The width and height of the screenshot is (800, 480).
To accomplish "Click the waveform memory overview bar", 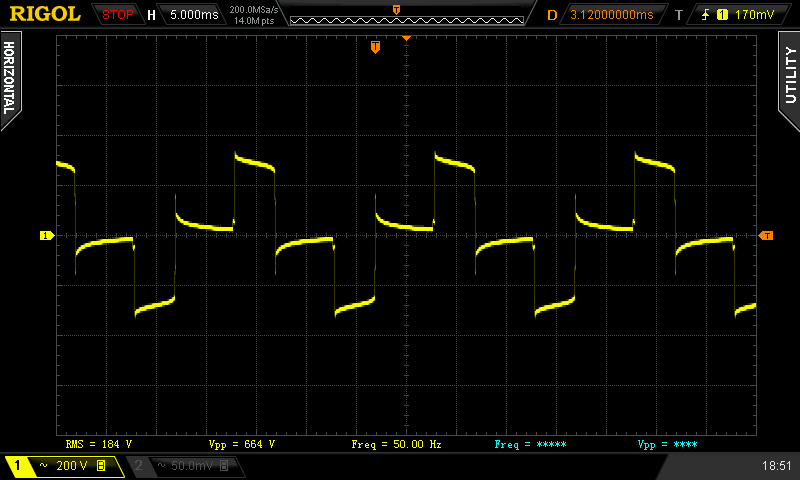I will pos(396,15).
